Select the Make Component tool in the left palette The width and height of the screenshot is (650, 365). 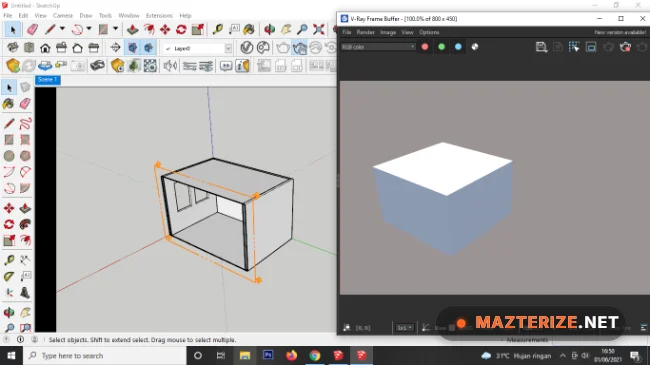25,87
